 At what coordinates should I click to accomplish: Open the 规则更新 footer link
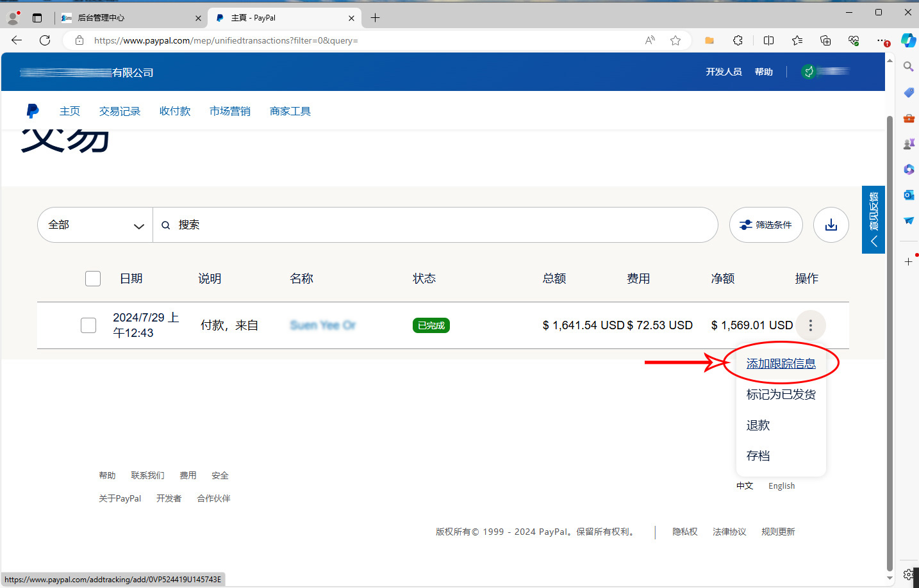point(778,532)
